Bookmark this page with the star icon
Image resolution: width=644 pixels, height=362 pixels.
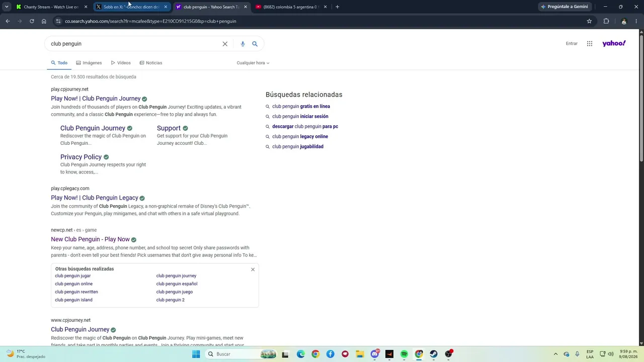pos(589,21)
